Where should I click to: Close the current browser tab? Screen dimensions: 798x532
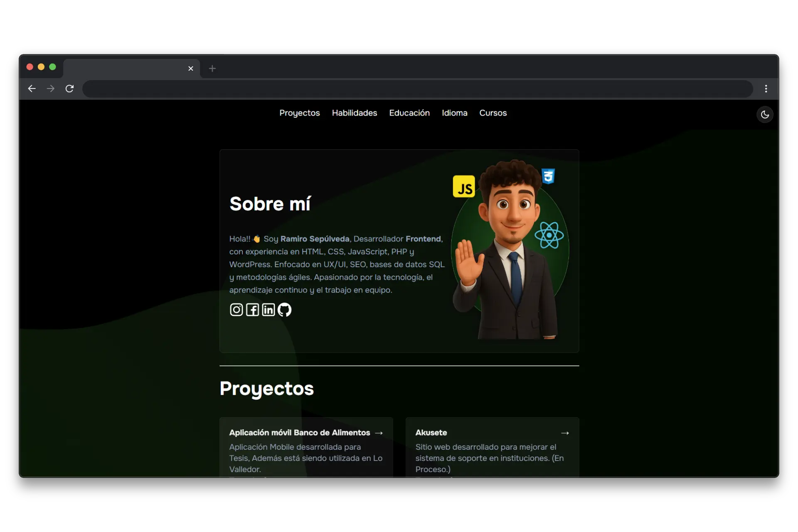pyautogui.click(x=191, y=69)
